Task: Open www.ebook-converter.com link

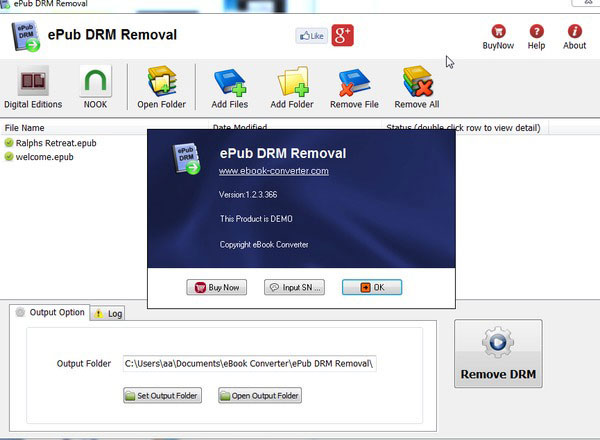Action: coord(274,171)
